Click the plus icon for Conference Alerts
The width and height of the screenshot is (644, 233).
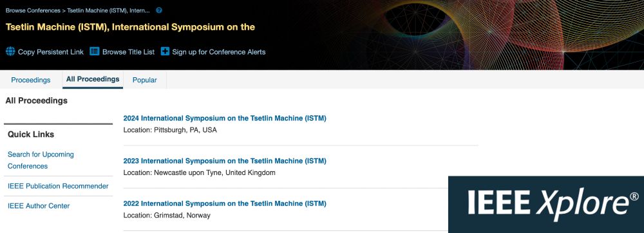coord(165,51)
